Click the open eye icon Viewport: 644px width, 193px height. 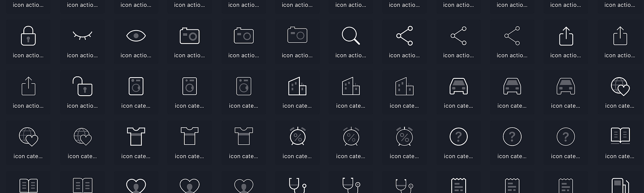[x=136, y=36]
